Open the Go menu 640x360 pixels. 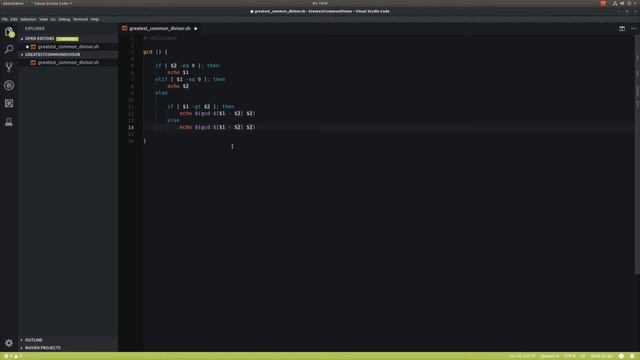point(53,19)
